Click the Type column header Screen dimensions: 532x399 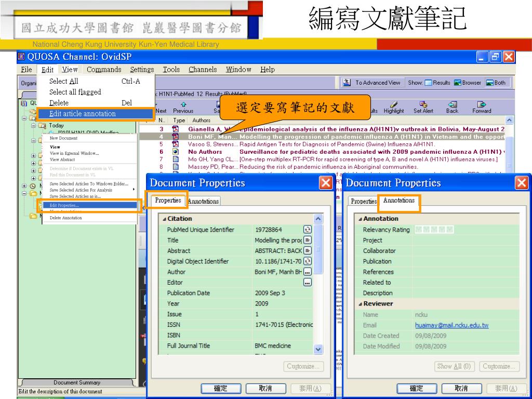tap(179, 120)
